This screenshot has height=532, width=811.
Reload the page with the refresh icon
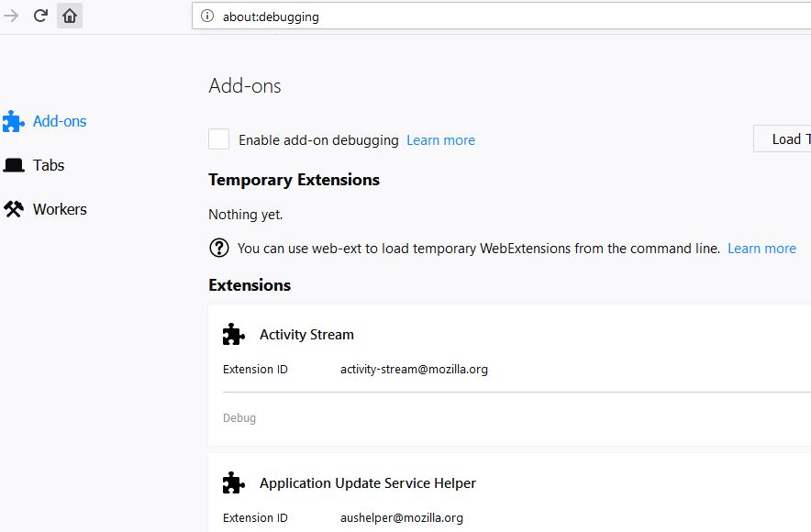41,16
